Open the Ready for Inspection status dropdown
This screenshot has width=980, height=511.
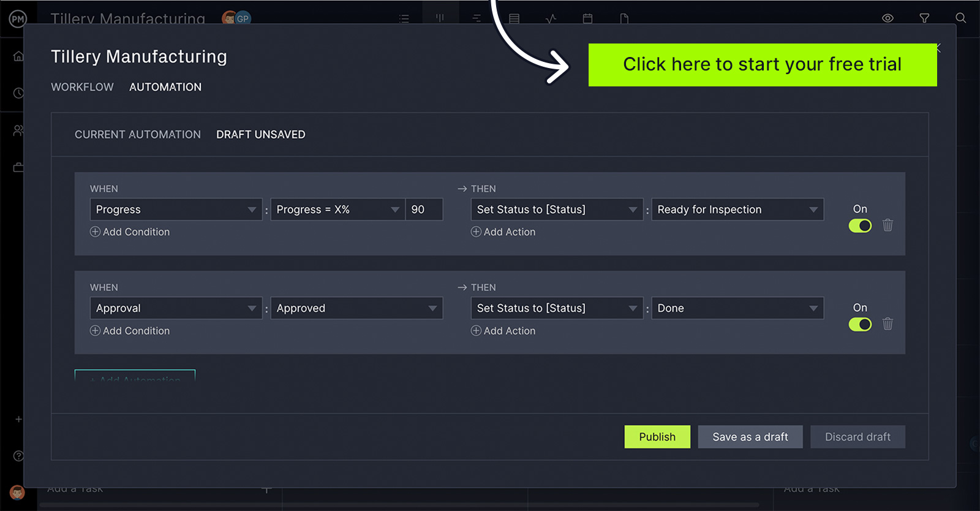coord(737,210)
